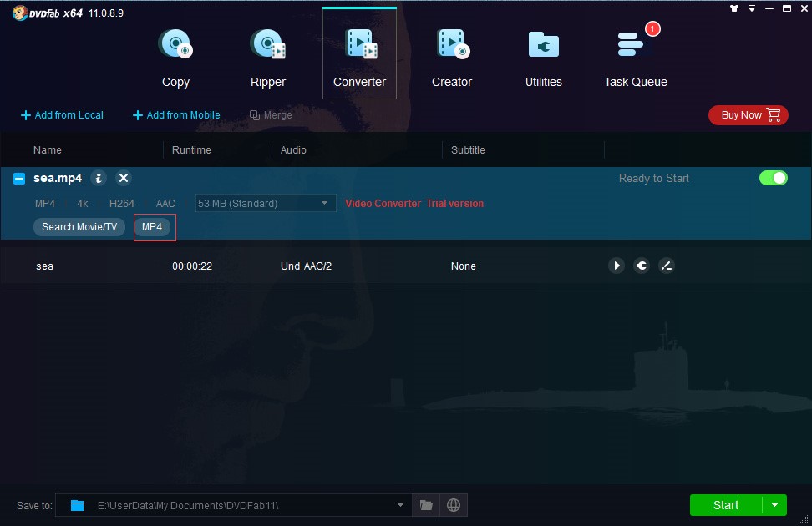Click the 00:00:22 runtime value
812x526 pixels.
point(192,266)
